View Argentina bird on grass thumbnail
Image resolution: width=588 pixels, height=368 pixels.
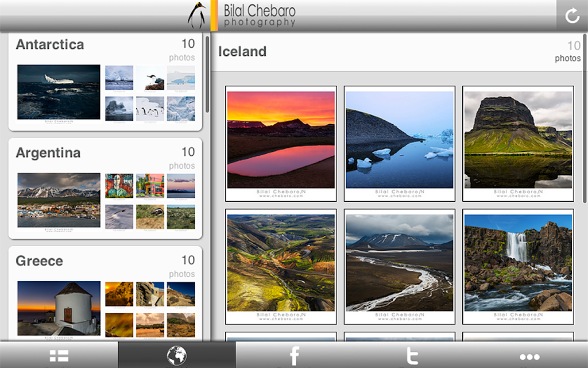(150, 217)
